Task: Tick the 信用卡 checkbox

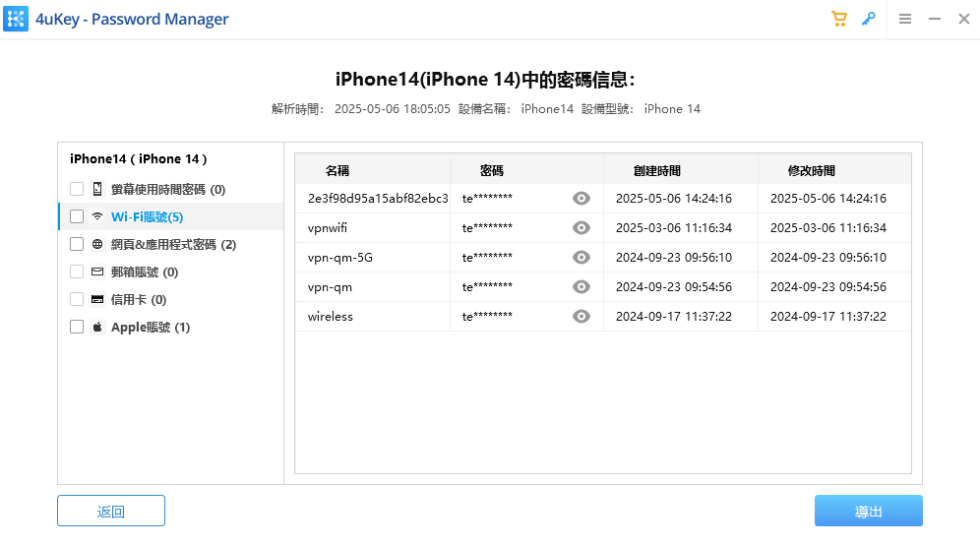Action: tap(76, 299)
